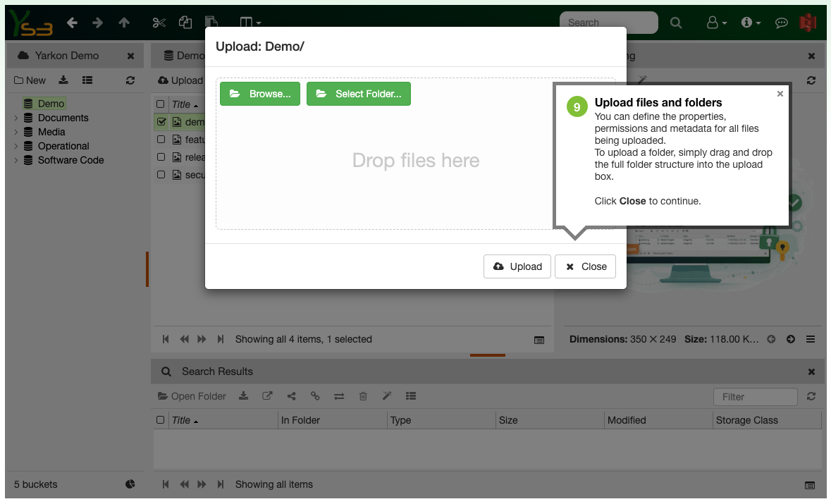Select the Cut (scissors) tool in the toolbar
This screenshot has width=831, height=504.
point(159,22)
